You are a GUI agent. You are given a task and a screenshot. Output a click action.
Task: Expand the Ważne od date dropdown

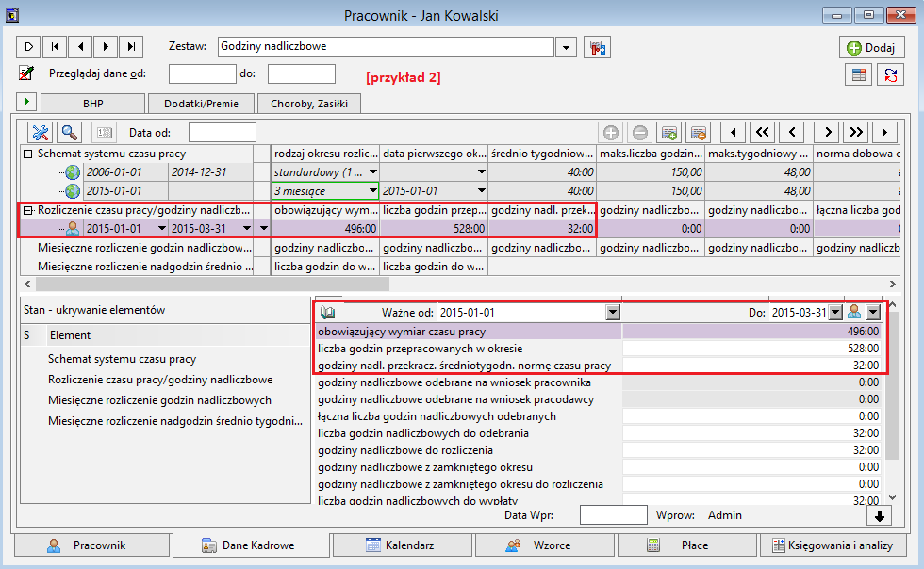[x=613, y=312]
